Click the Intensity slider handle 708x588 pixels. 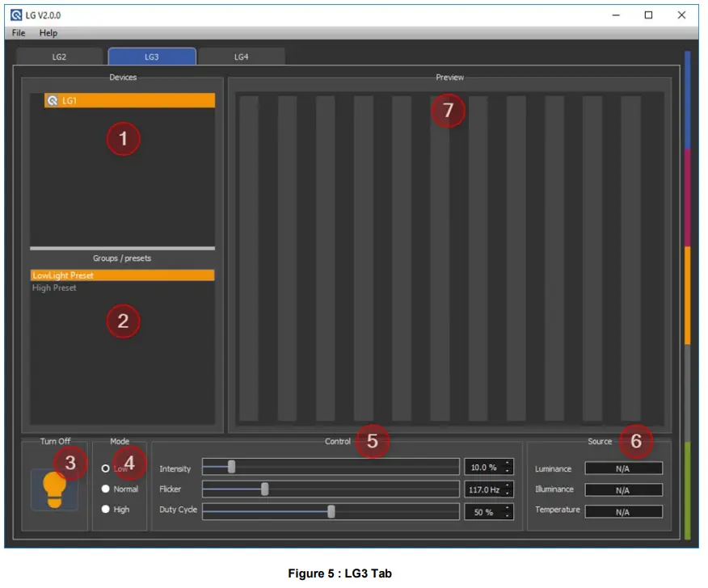point(230,467)
